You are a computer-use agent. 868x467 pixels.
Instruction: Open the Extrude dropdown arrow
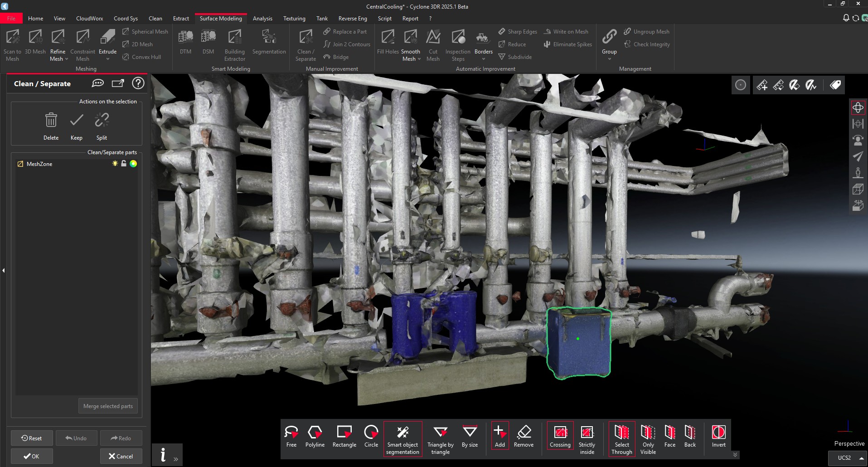point(107,58)
